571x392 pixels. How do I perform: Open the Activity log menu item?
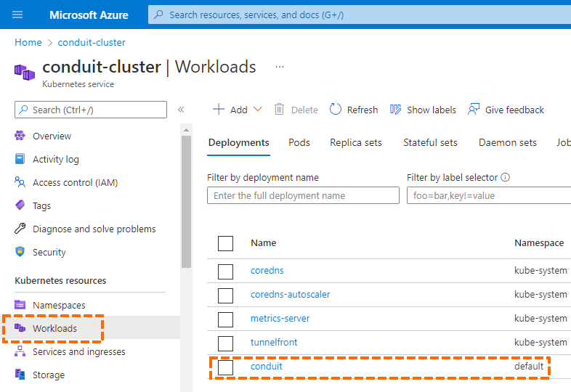click(56, 159)
